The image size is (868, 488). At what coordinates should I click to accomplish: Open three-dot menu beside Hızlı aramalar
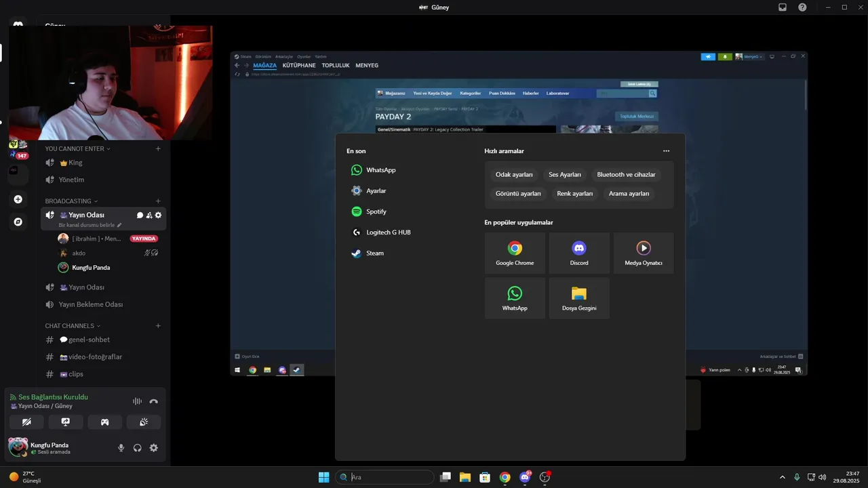666,151
